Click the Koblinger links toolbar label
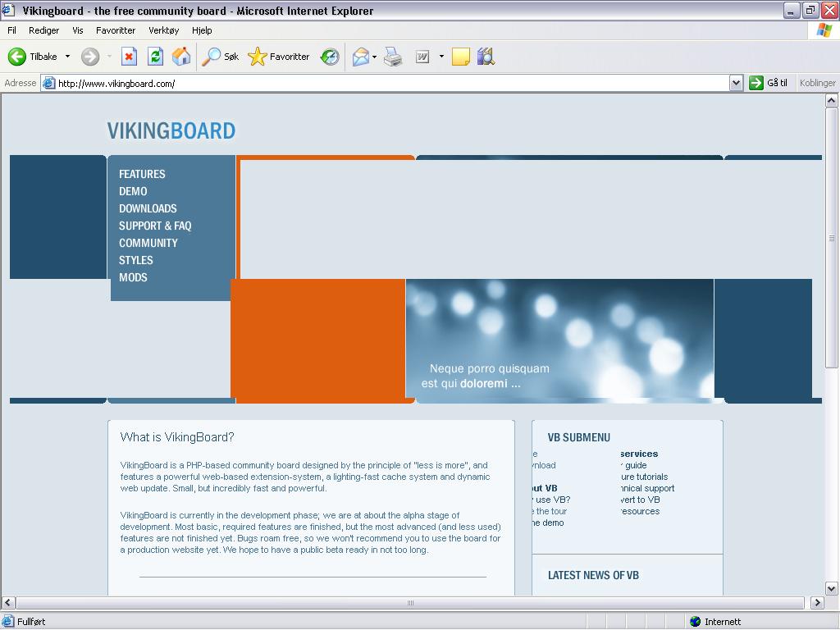 818,83
